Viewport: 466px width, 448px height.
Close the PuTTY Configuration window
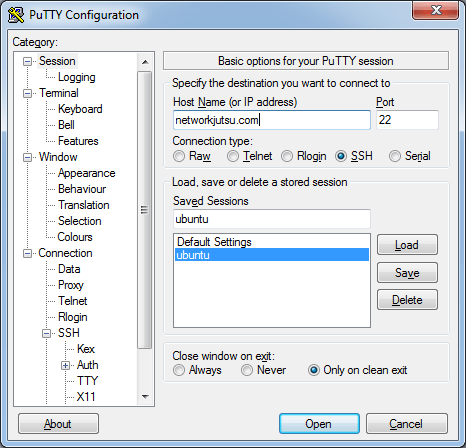tap(436, 11)
